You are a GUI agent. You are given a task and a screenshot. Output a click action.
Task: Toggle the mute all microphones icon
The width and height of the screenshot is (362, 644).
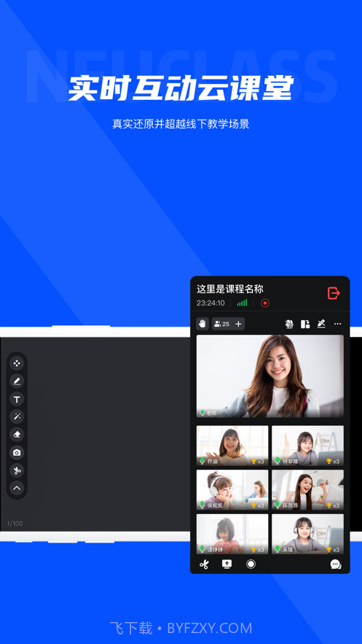click(x=289, y=324)
